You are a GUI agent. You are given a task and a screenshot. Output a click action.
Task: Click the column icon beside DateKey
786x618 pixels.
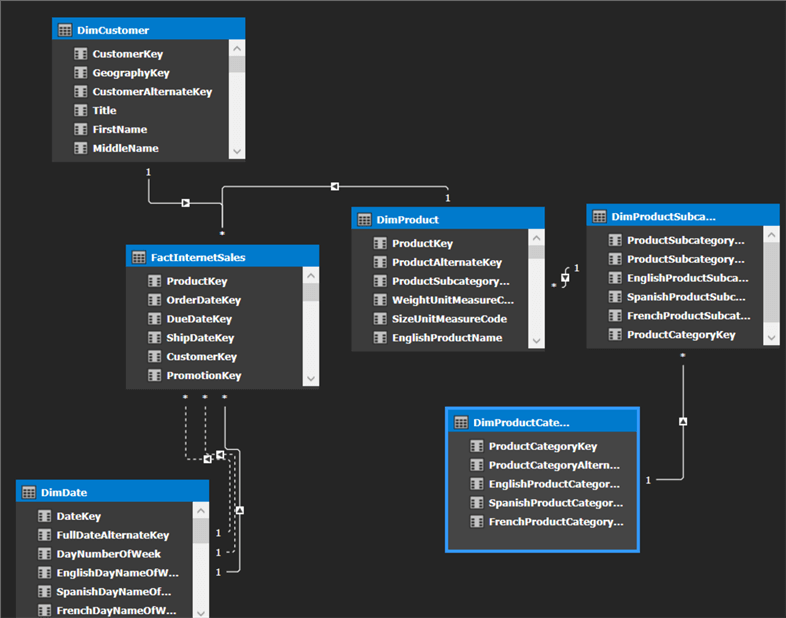pos(45,516)
